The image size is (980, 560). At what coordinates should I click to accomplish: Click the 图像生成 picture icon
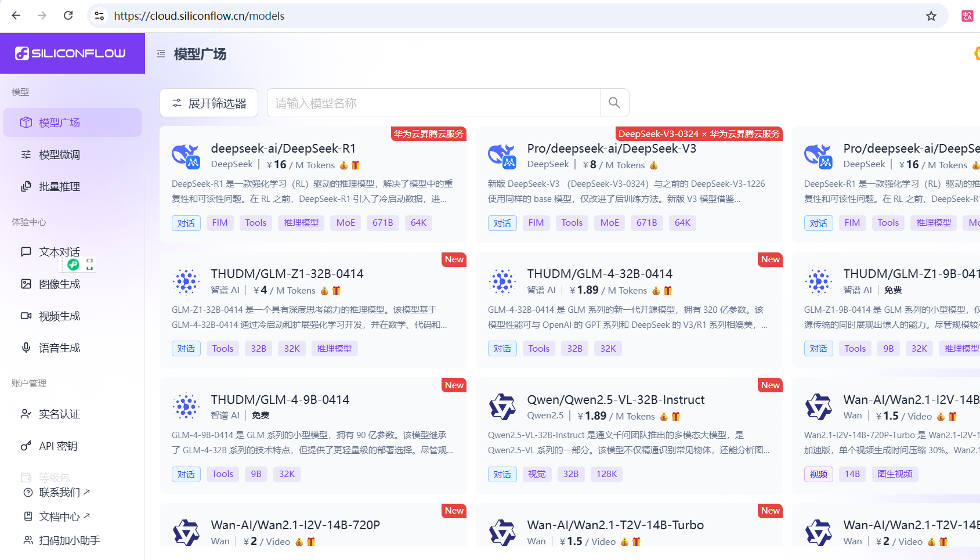(26, 284)
